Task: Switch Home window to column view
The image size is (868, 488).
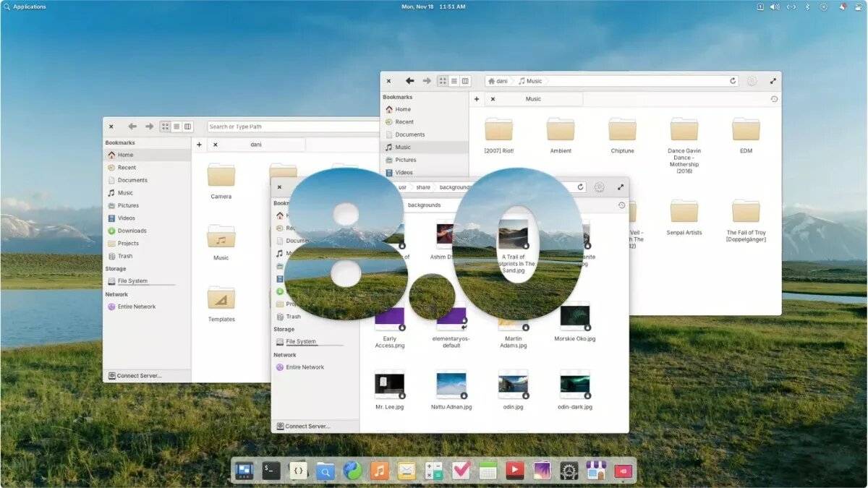Action: (x=187, y=127)
